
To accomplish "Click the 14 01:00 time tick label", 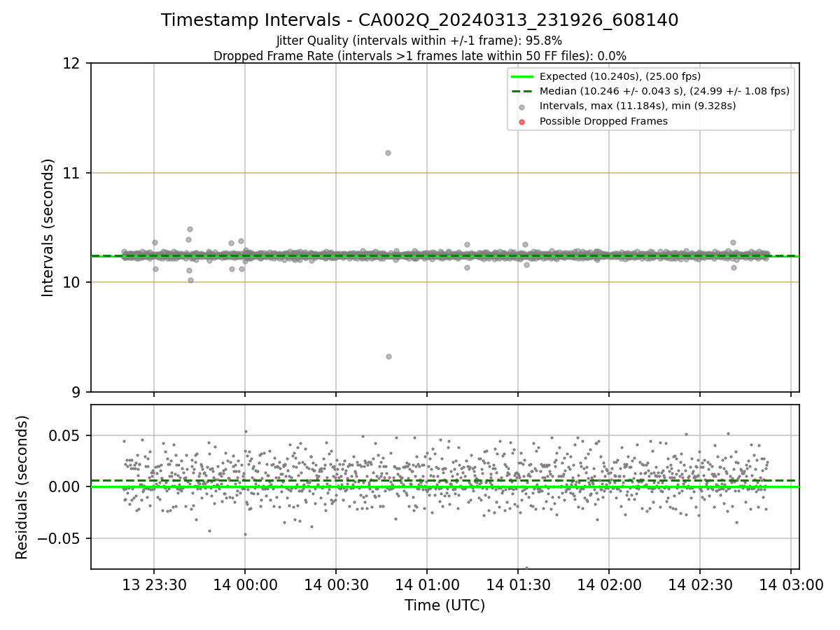I will (426, 584).
